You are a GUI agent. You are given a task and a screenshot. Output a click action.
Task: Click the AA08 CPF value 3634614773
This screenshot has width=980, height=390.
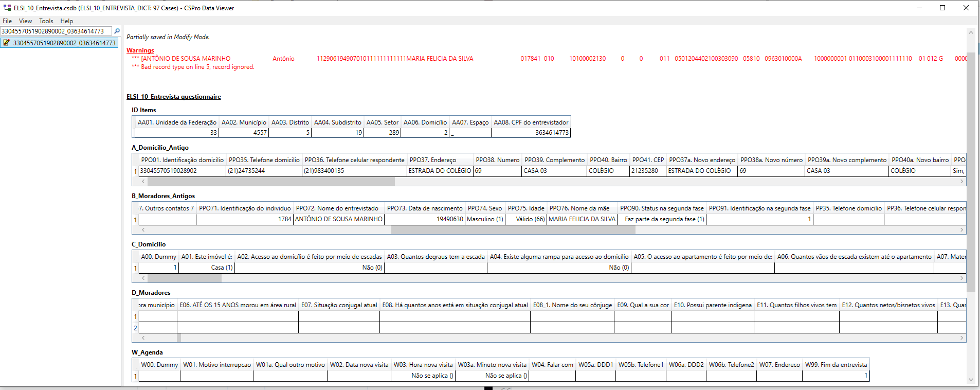coord(531,133)
